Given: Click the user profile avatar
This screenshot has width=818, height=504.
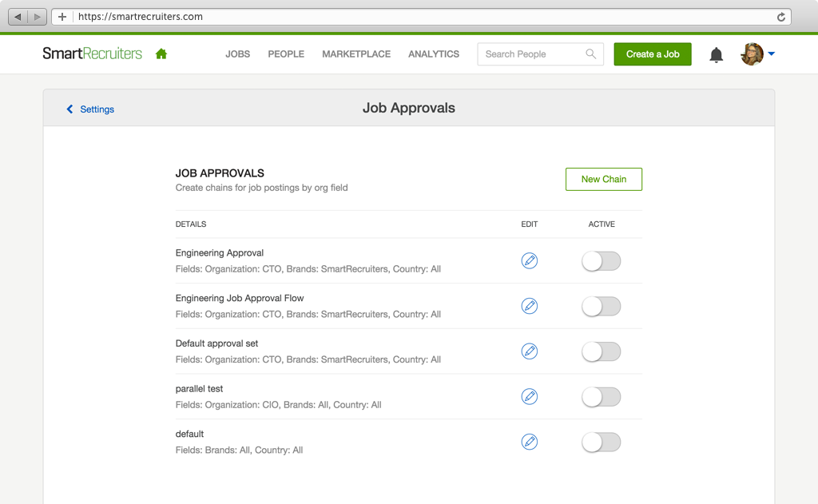Looking at the screenshot, I should (x=752, y=54).
